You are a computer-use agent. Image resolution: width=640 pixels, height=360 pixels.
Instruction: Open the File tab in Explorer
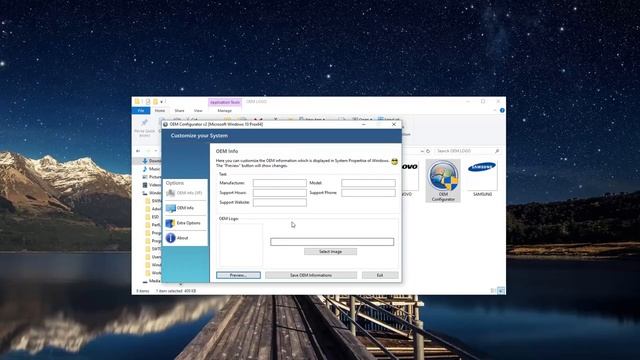(x=141, y=111)
